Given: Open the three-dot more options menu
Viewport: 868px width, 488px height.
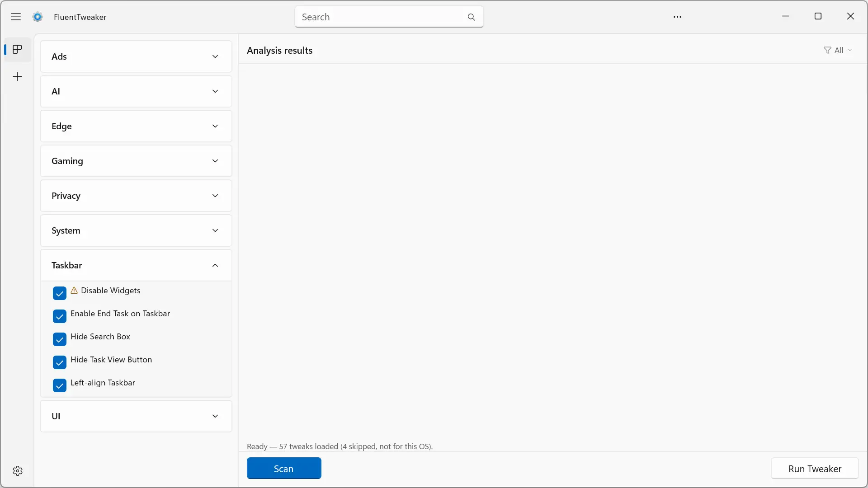Looking at the screenshot, I should pos(677,17).
